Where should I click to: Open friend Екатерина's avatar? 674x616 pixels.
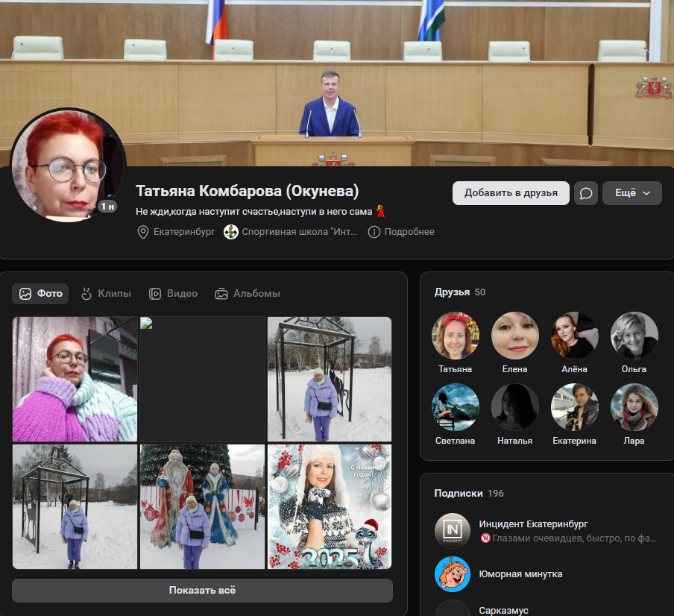(575, 407)
